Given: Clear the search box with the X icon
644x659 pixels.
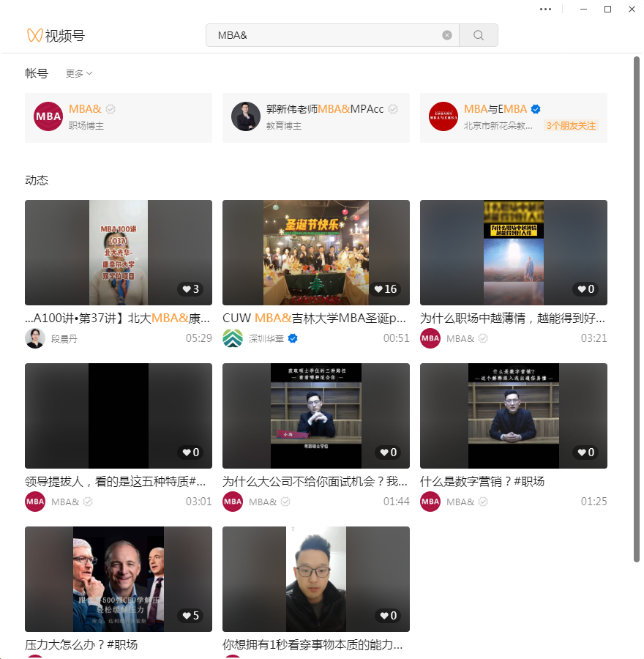Looking at the screenshot, I should point(447,35).
